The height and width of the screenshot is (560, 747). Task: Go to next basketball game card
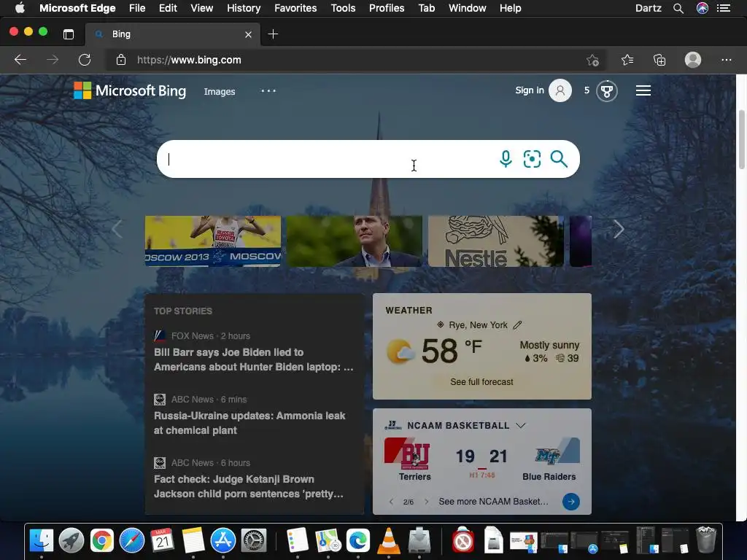(426, 502)
